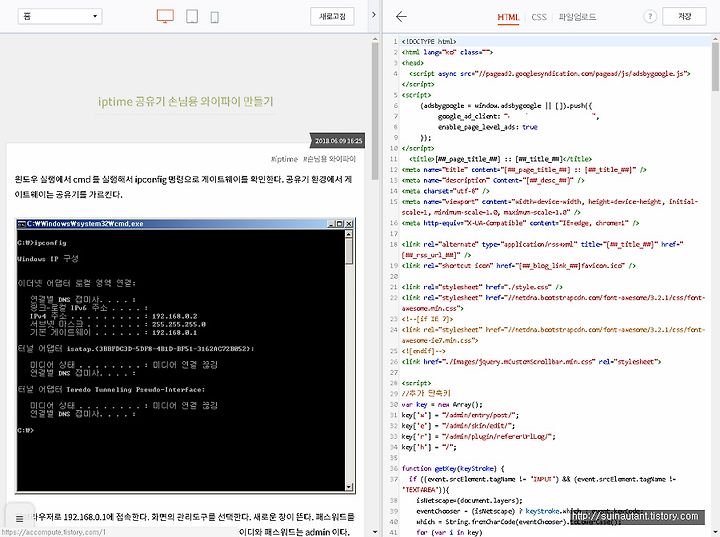The height and width of the screenshot is (537, 720).
Task: Open the blog post title iptime 공유기 손님용 와이파이 만들기
Action: (186, 102)
